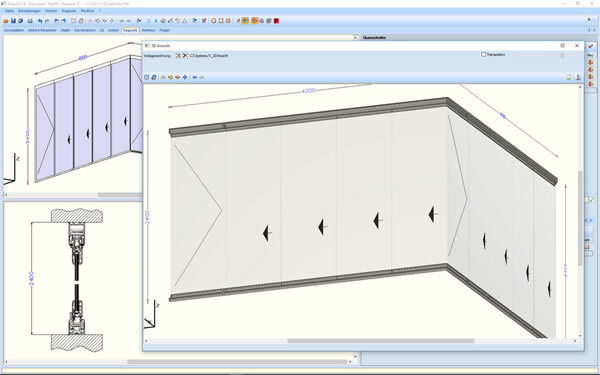Image resolution: width=600 pixels, height=375 pixels.
Task: Click the 3D view horizontal scrollbar
Action: pyautogui.click(x=381, y=341)
